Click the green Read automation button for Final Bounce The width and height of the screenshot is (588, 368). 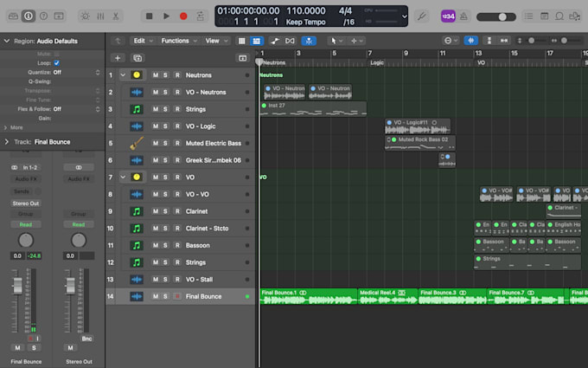25,224
